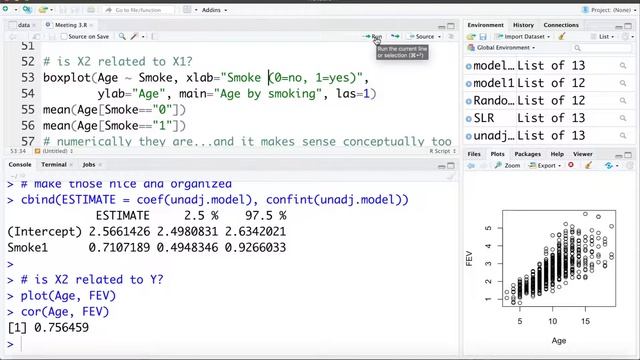Click the New File plus icon
This screenshot has height=360, width=640.
coord(6,9)
